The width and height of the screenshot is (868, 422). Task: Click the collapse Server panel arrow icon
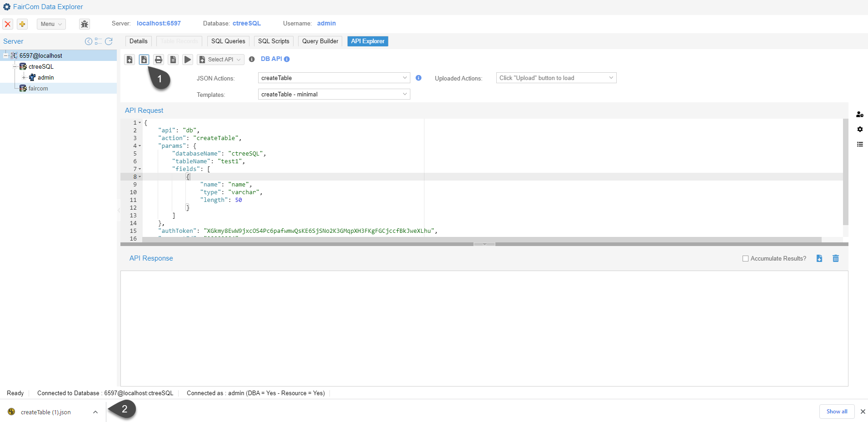click(x=89, y=41)
